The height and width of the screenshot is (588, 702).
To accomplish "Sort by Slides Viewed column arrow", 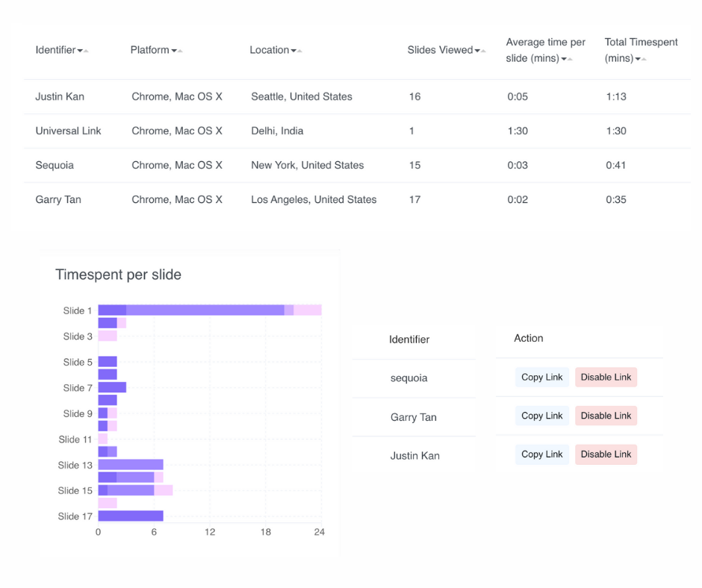I will click(480, 51).
